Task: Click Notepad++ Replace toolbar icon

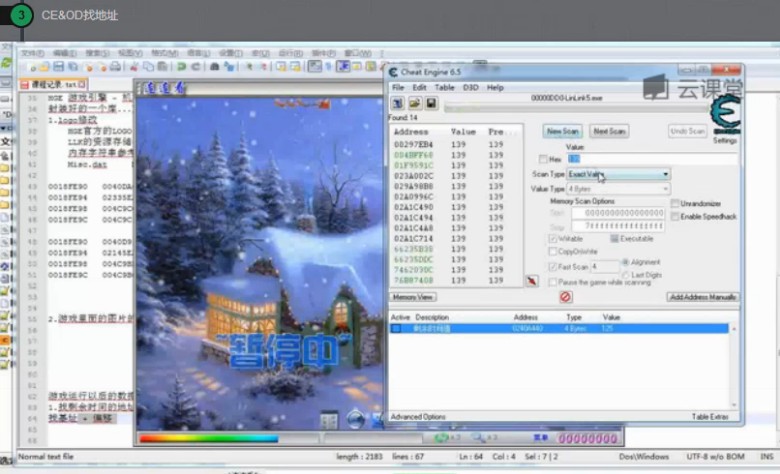Action: (229, 67)
